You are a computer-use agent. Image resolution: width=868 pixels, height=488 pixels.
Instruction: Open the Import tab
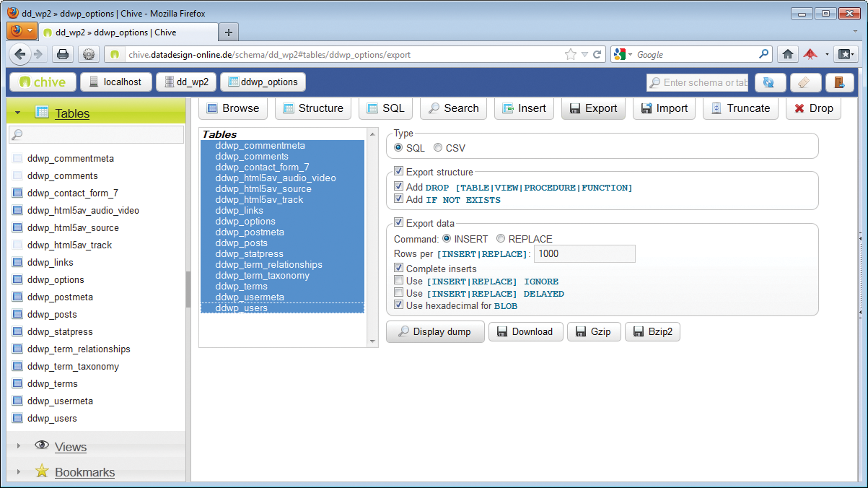664,108
